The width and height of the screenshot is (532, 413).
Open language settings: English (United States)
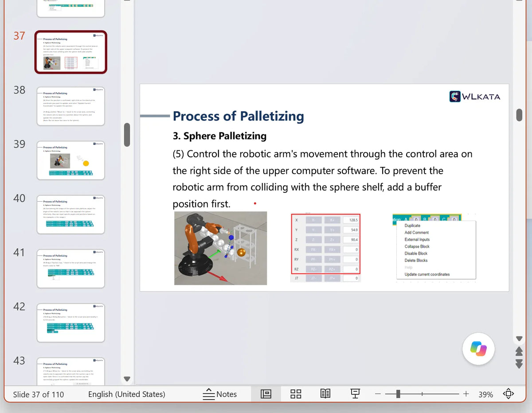tap(126, 394)
